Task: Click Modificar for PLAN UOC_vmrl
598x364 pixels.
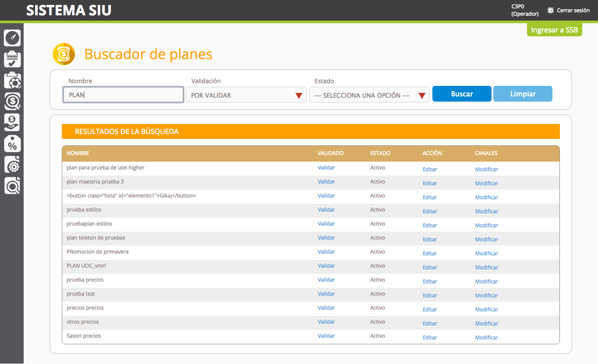Action: (x=487, y=268)
